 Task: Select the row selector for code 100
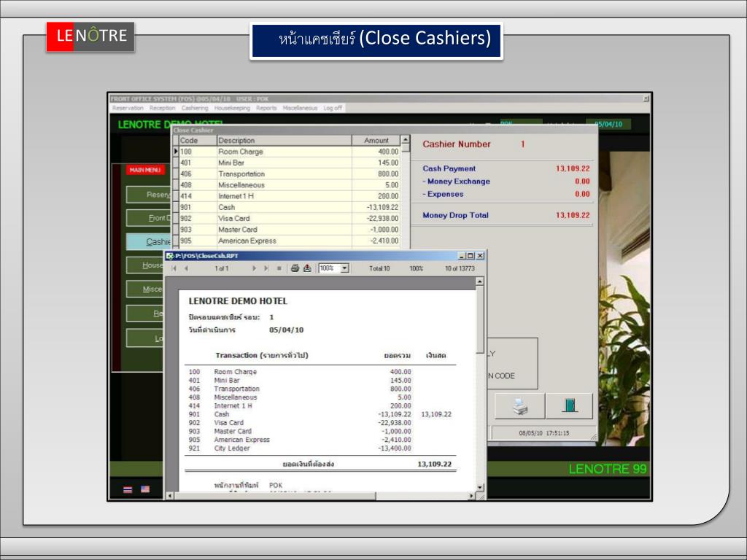pyautogui.click(x=175, y=152)
